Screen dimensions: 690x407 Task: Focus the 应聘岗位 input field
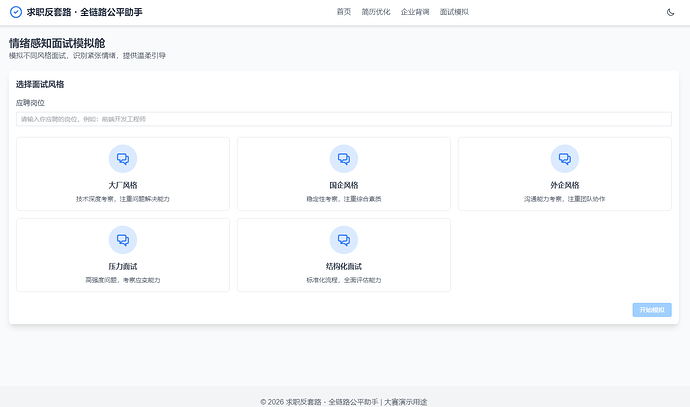click(x=344, y=119)
